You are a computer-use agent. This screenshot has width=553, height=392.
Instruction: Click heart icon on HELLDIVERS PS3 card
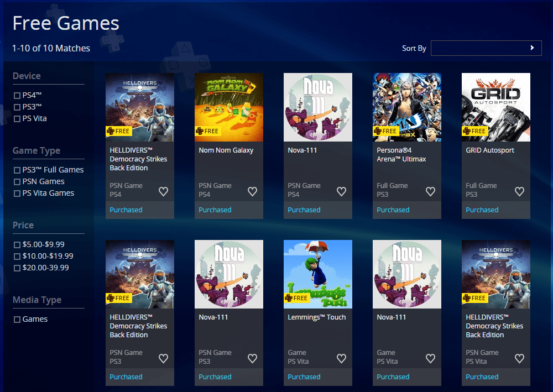pos(163,358)
